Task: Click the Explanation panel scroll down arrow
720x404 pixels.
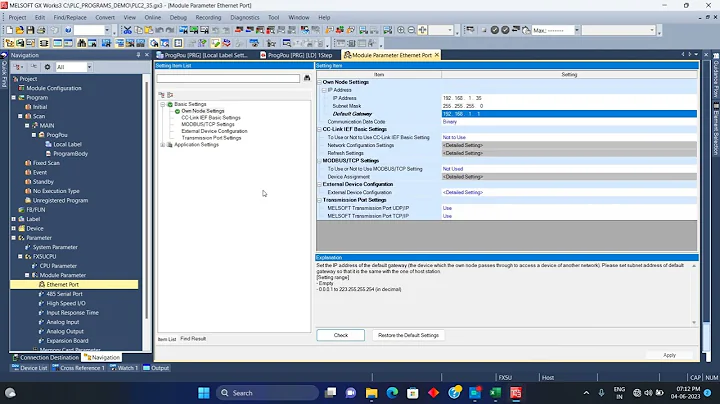Action: pyautogui.click(x=694, y=322)
